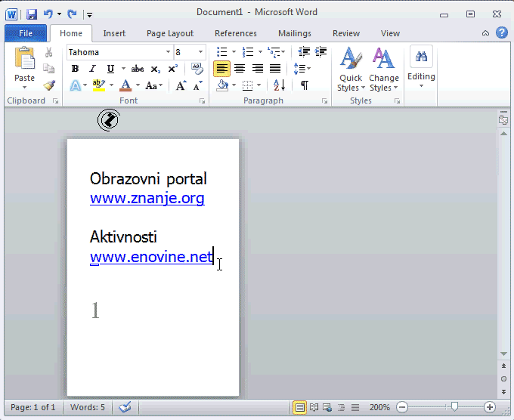
Task: Expand the font size dropdown
Action: click(200, 52)
